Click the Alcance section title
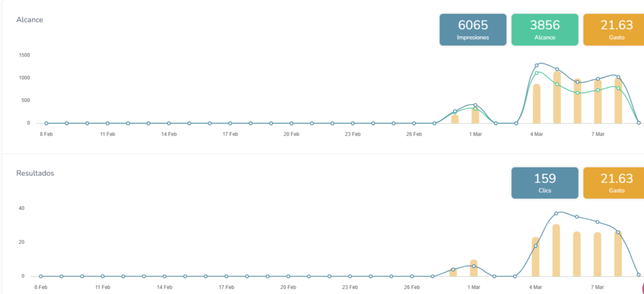The height and width of the screenshot is (294, 644). pyautogui.click(x=30, y=20)
